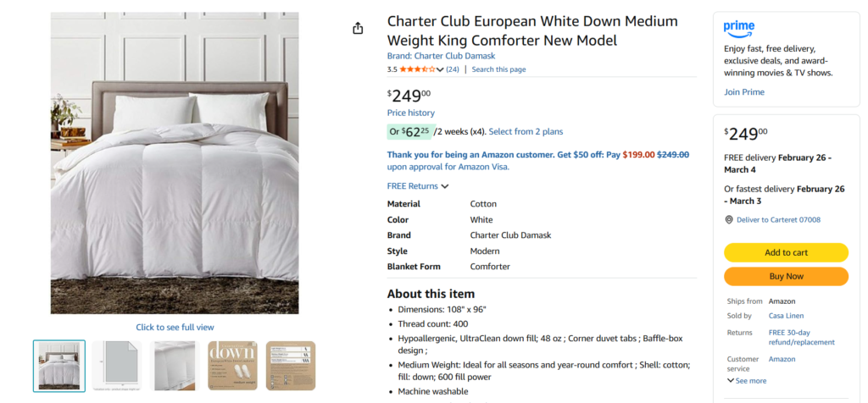Select the product label thumbnail

(291, 366)
